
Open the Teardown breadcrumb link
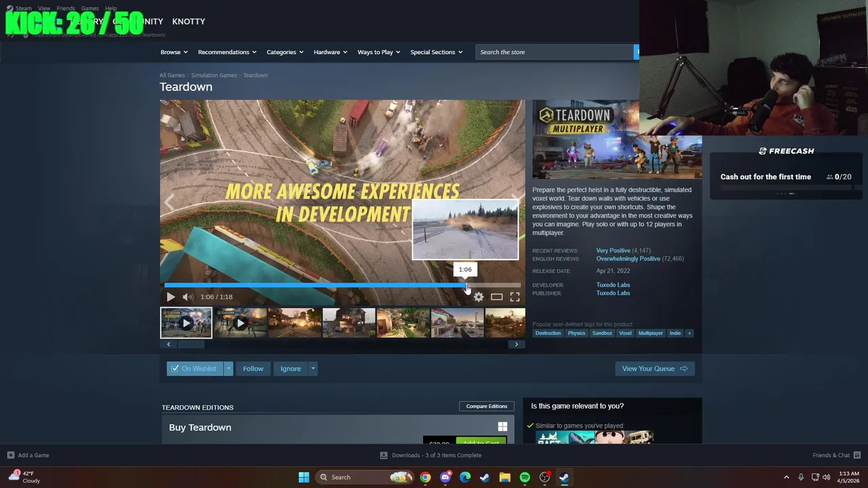[x=256, y=75]
